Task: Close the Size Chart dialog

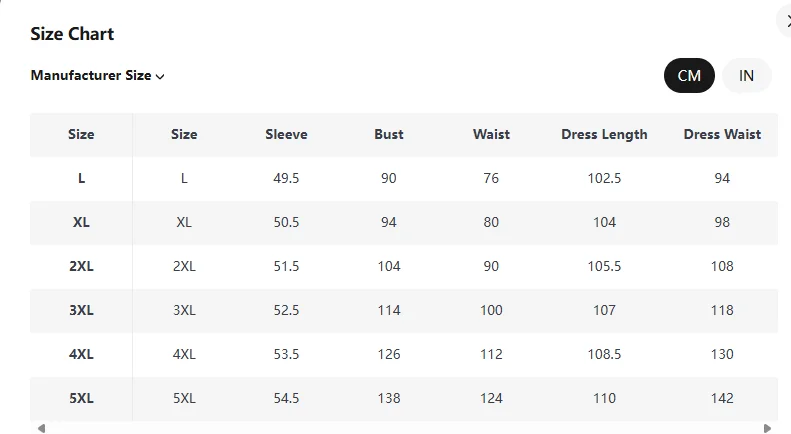Action: click(785, 21)
